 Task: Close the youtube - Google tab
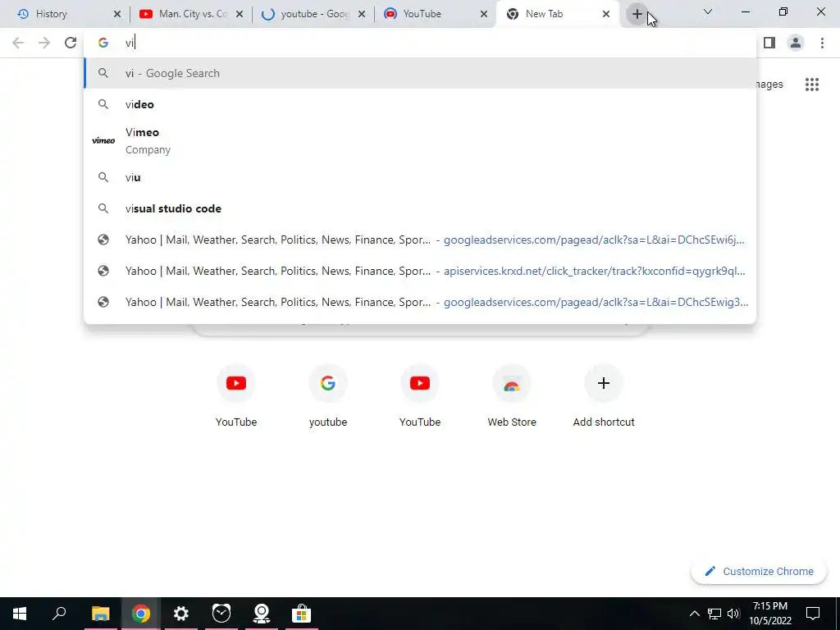click(362, 14)
